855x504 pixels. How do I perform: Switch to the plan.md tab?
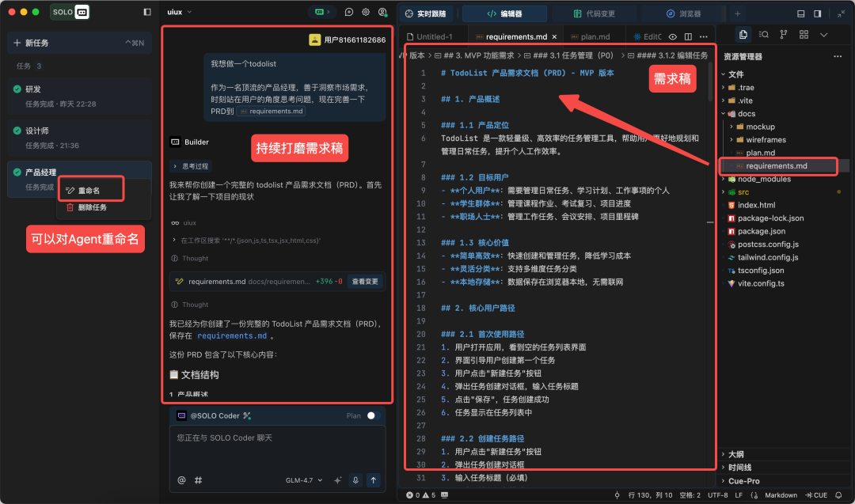point(595,36)
